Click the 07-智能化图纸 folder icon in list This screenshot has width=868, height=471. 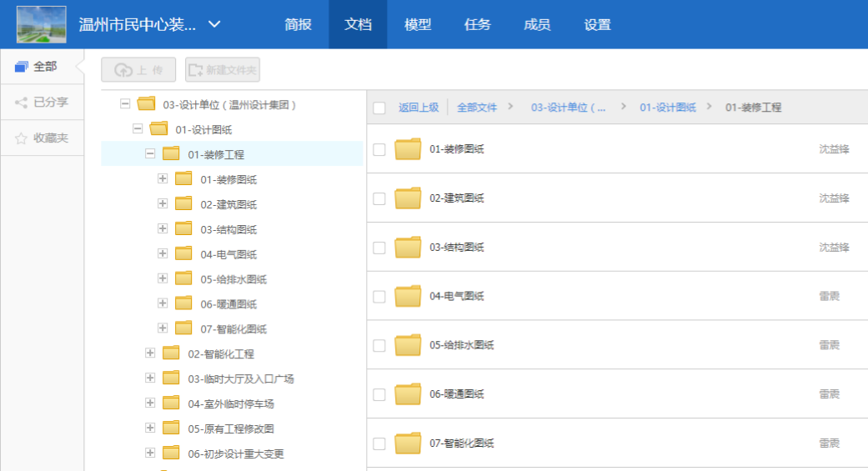coord(408,443)
